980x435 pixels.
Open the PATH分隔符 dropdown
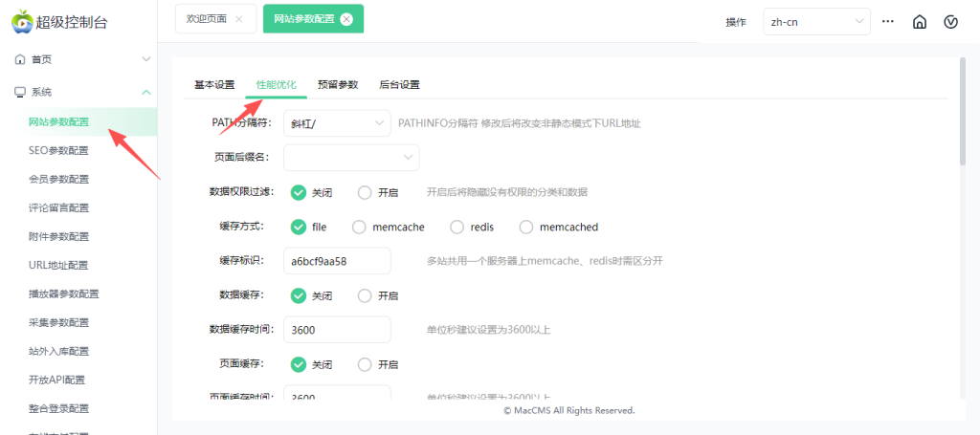[x=337, y=123]
